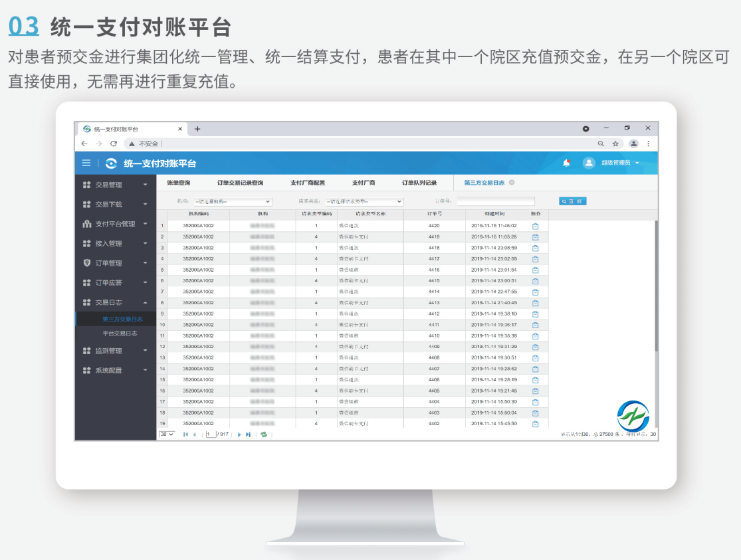Switch to 账单查询 tab
The height and width of the screenshot is (560, 741).
pyautogui.click(x=179, y=183)
